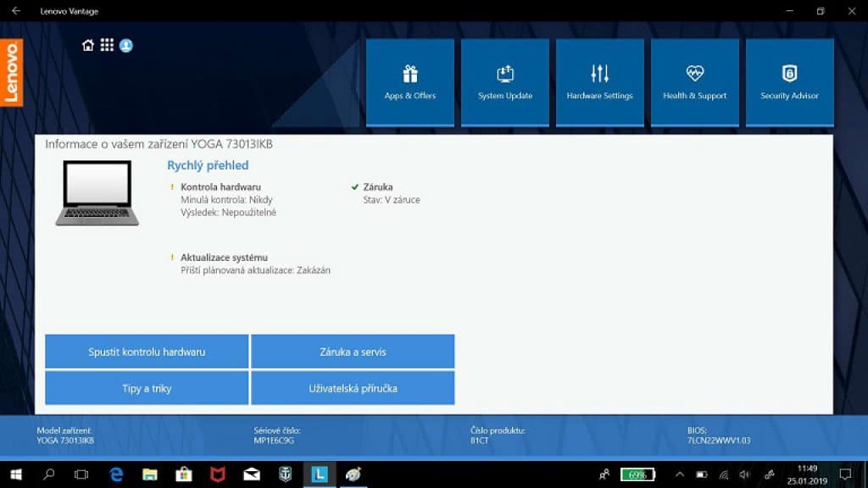This screenshot has width=868, height=488.
Task: Open taskbar search magnifier
Action: (48, 474)
